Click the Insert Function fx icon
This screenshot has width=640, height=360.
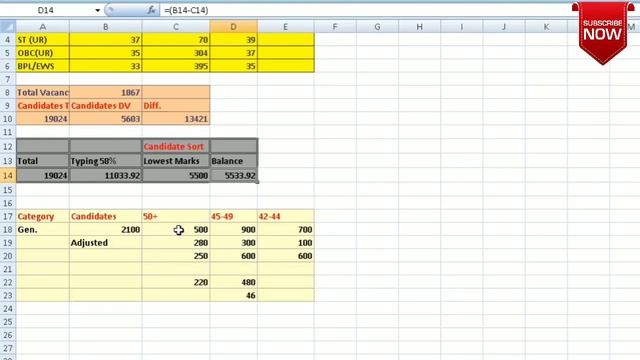click(151, 10)
